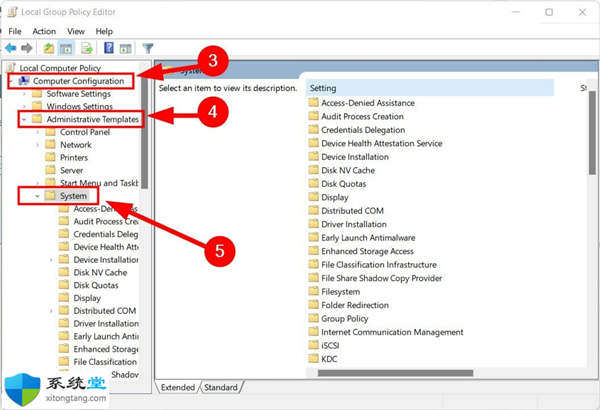
Task: Open the Help toolbar icon
Action: pos(109,48)
